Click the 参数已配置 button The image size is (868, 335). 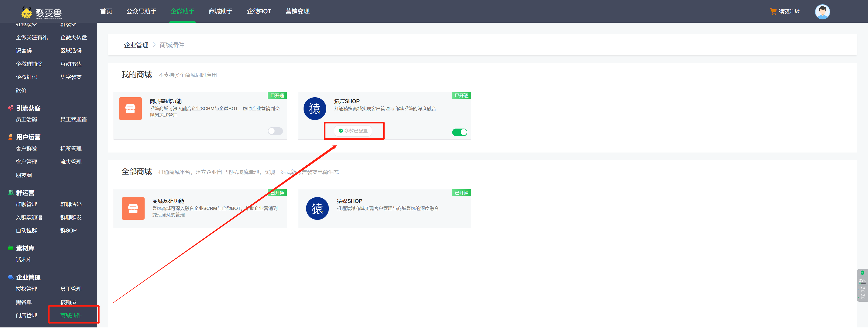(353, 131)
